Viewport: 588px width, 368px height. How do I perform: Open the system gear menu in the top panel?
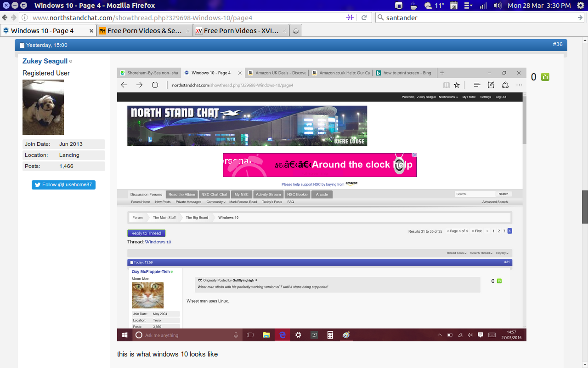point(580,6)
